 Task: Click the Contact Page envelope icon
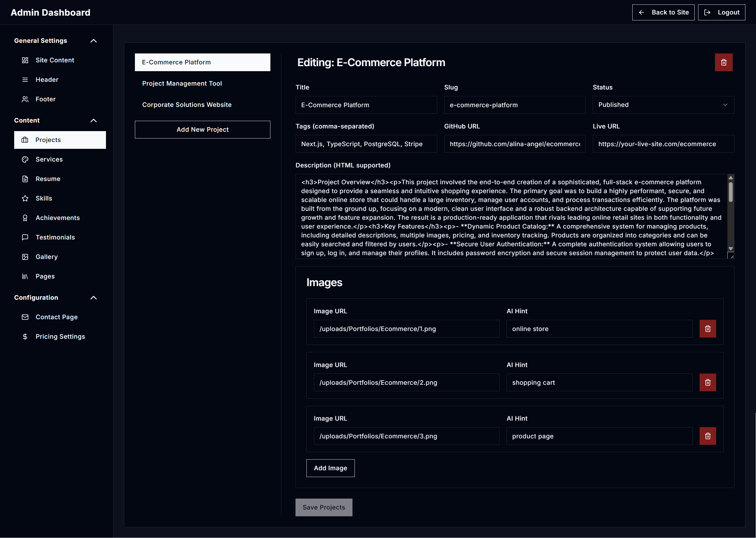25,317
